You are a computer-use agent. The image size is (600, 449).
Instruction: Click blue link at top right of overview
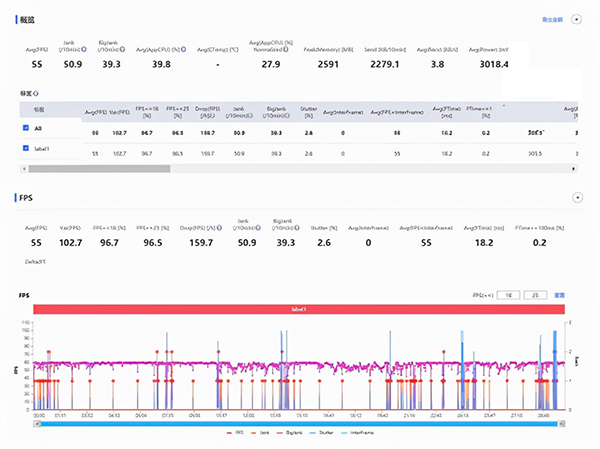coord(552,19)
